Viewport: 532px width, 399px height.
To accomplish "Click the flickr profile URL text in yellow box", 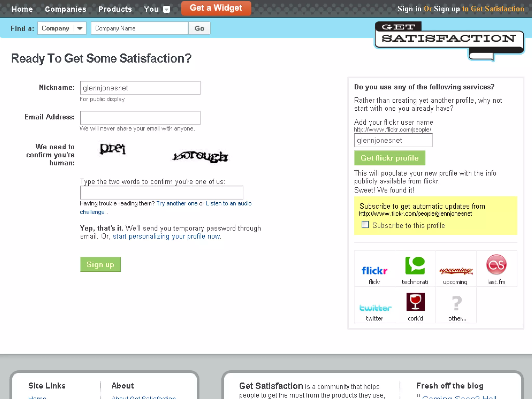I will 415,214.
